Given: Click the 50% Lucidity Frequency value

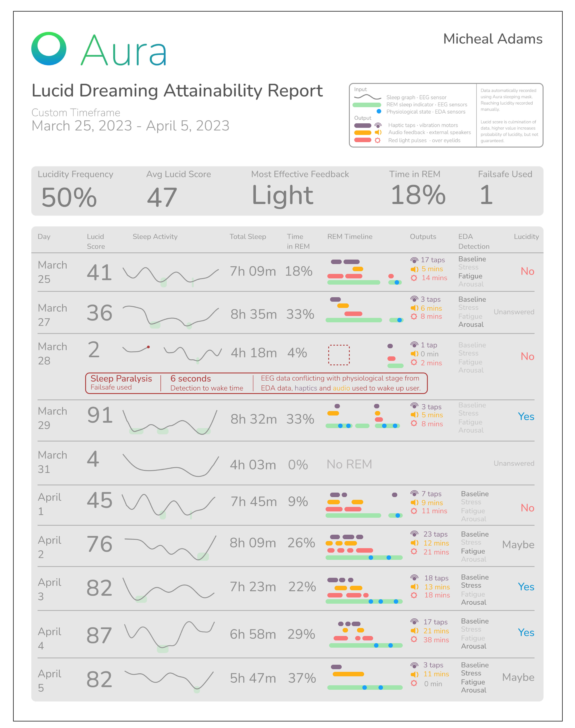Looking at the screenshot, I should (x=69, y=197).
